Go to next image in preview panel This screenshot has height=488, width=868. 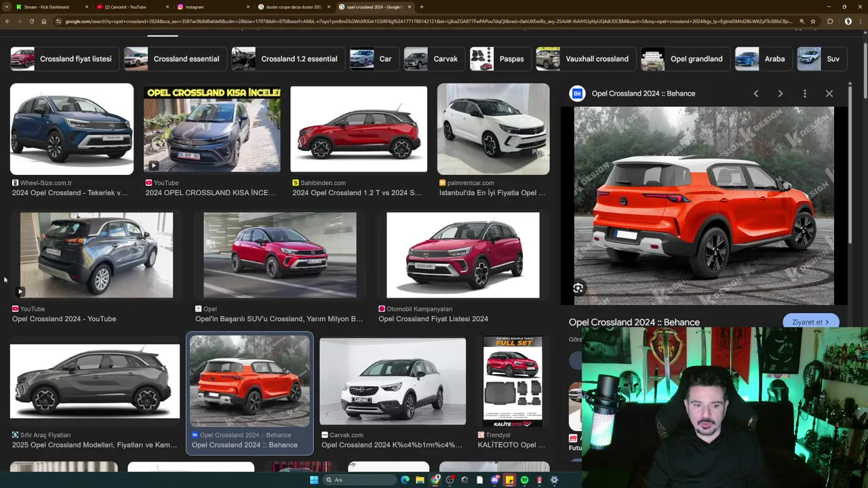(x=780, y=94)
